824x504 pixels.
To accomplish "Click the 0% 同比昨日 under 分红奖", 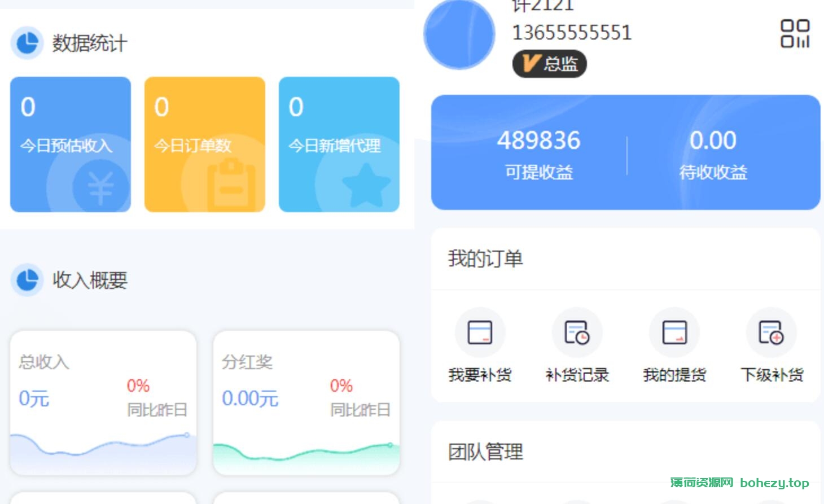I will pos(360,398).
